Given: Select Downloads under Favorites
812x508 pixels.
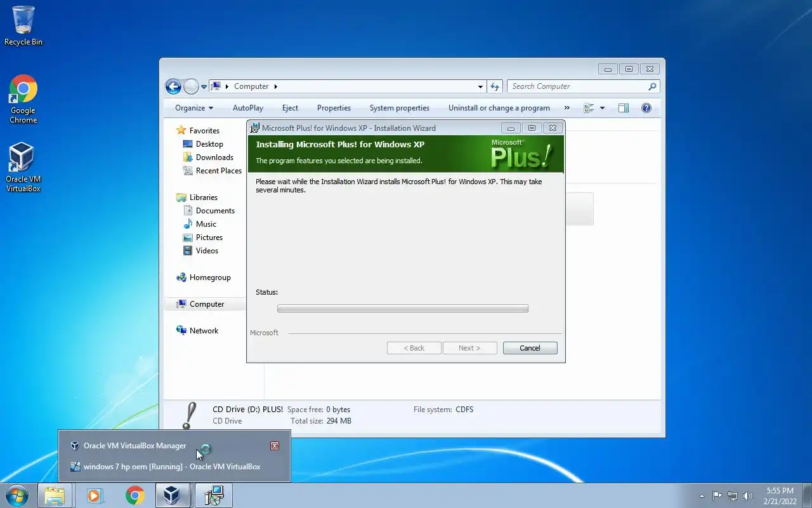Looking at the screenshot, I should click(x=208, y=157).
